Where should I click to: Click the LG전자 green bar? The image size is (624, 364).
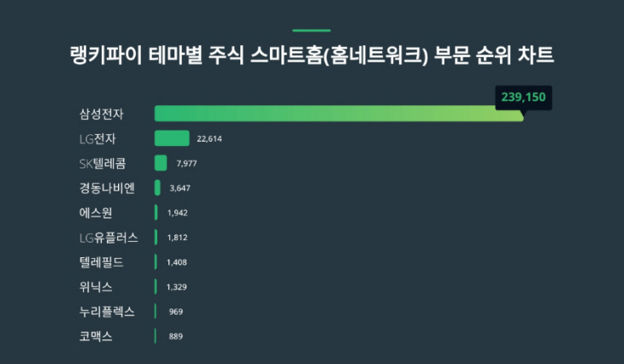(x=172, y=138)
